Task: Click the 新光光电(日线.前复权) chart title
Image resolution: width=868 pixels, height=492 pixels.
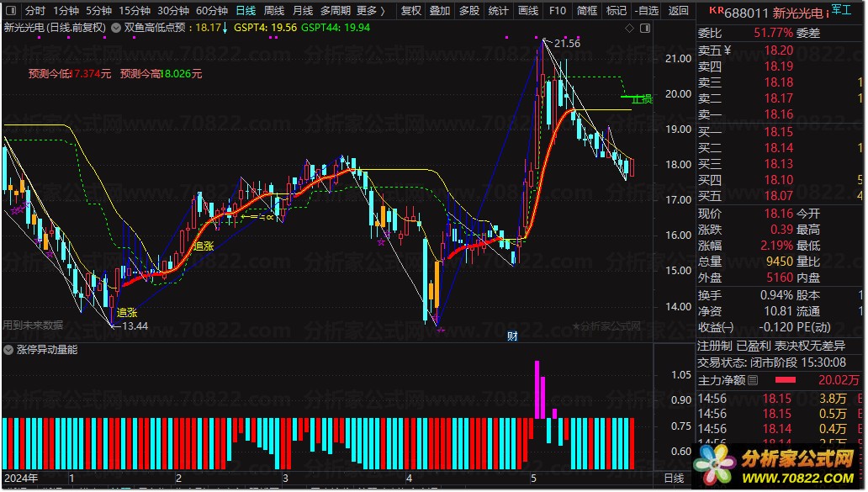Action: pyautogui.click(x=55, y=28)
